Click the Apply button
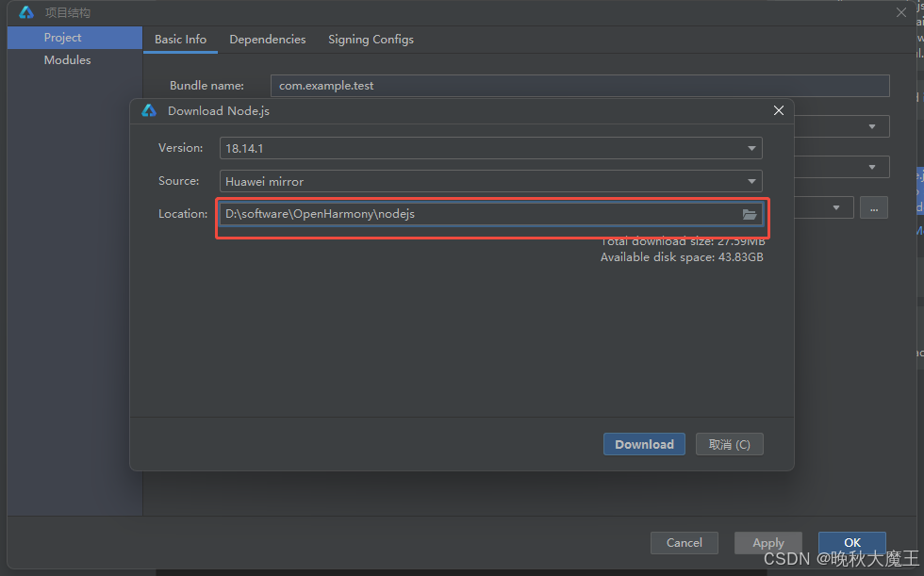Image resolution: width=924 pixels, height=576 pixels. coord(767,542)
